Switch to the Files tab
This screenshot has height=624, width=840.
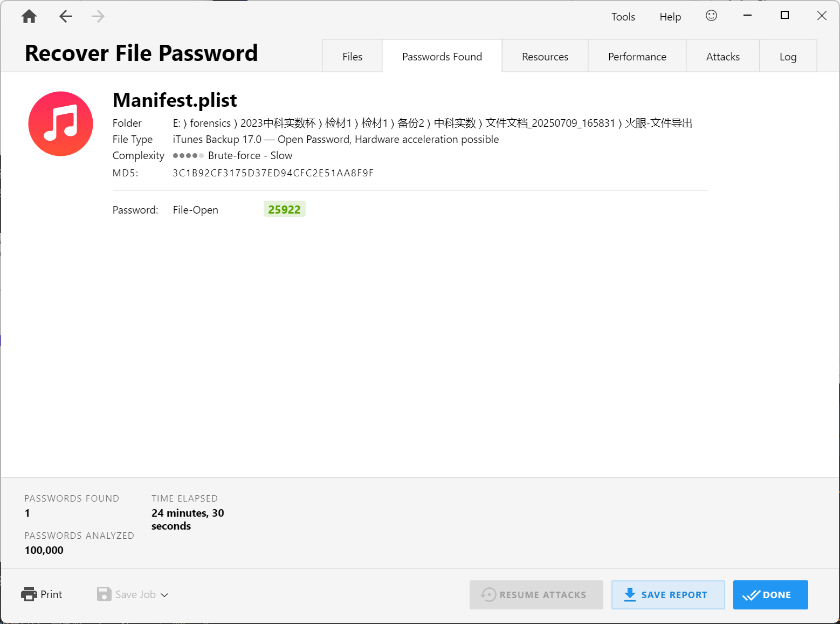(x=352, y=57)
